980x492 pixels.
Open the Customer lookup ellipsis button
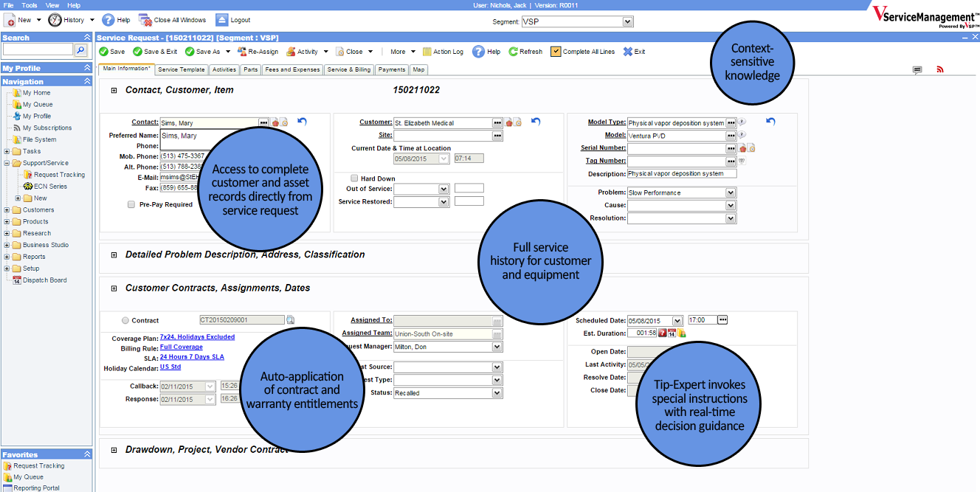[497, 122]
